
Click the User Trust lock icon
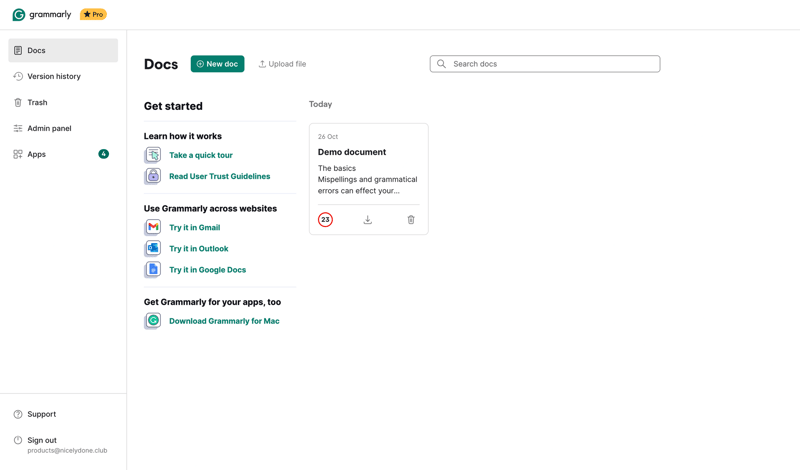coord(153,176)
